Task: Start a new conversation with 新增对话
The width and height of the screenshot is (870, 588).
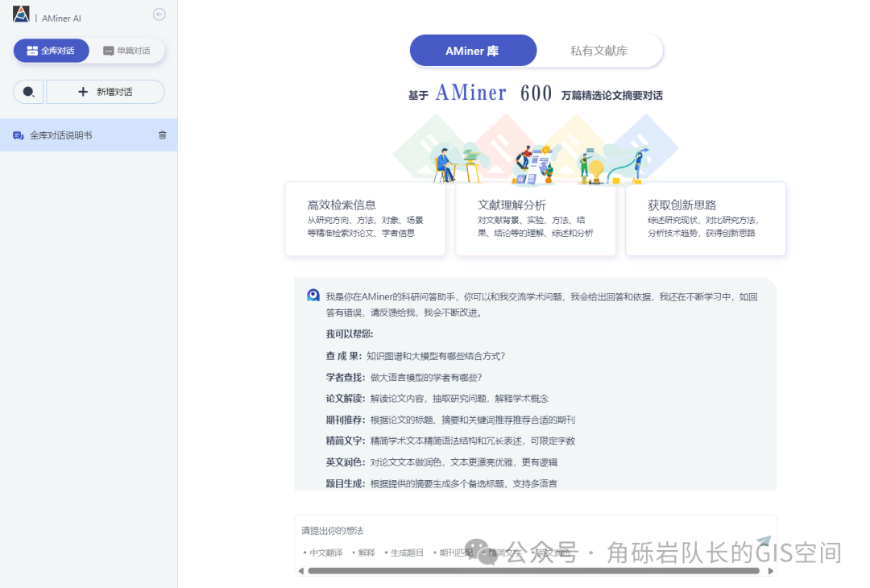Action: coord(105,92)
